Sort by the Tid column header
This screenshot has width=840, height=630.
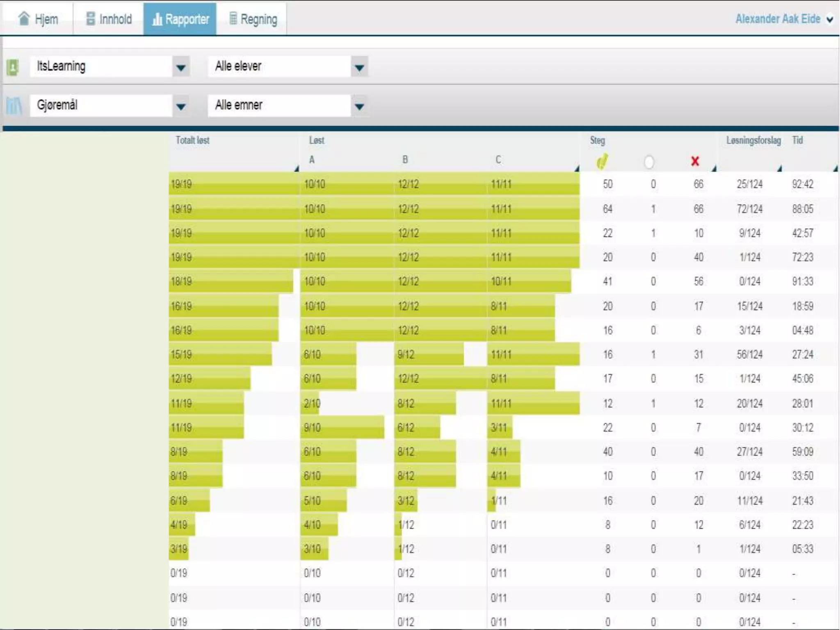[x=797, y=140]
